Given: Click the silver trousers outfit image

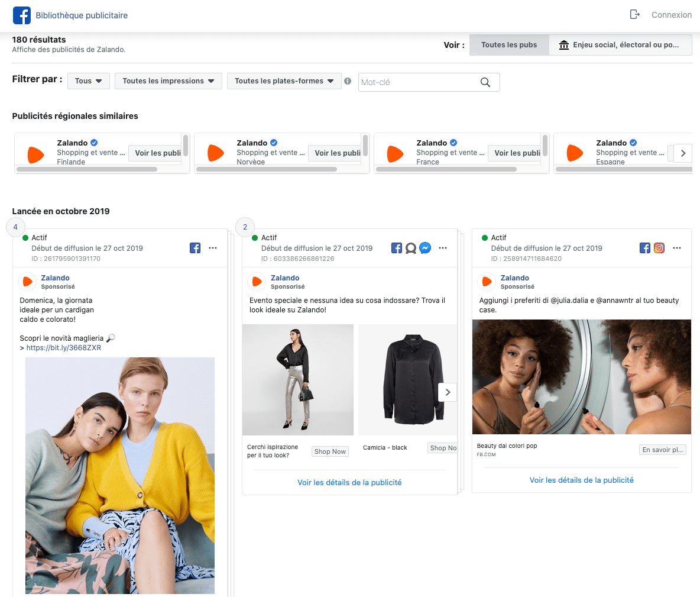Looking at the screenshot, I should [298, 380].
